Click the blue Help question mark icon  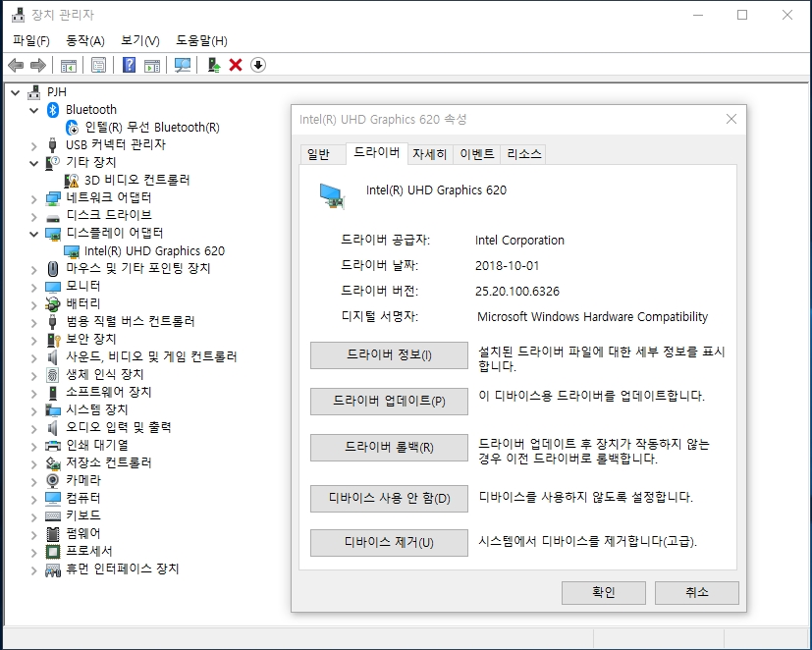pos(129,65)
